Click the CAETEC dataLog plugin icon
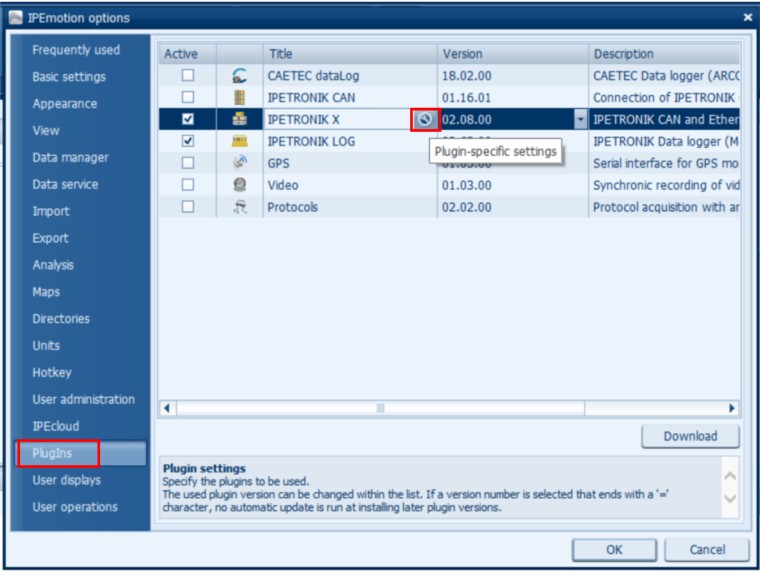 (239, 75)
